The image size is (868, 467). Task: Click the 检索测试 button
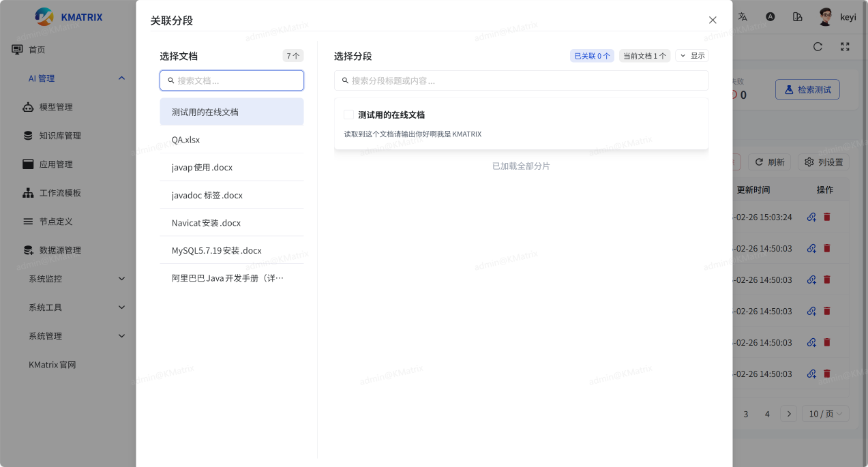coord(807,89)
